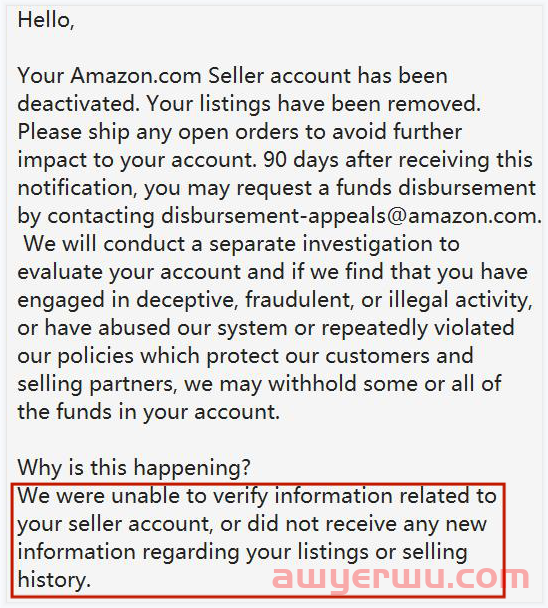Click inside the red highlighted paragraph box
This screenshot has height=608, width=548.
[x=258, y=539]
